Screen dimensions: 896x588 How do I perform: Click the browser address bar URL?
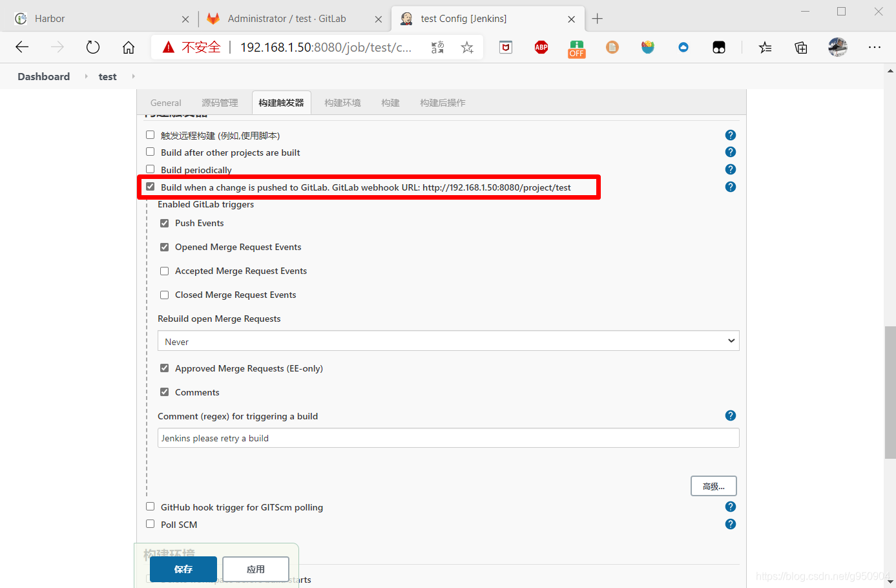tap(326, 47)
